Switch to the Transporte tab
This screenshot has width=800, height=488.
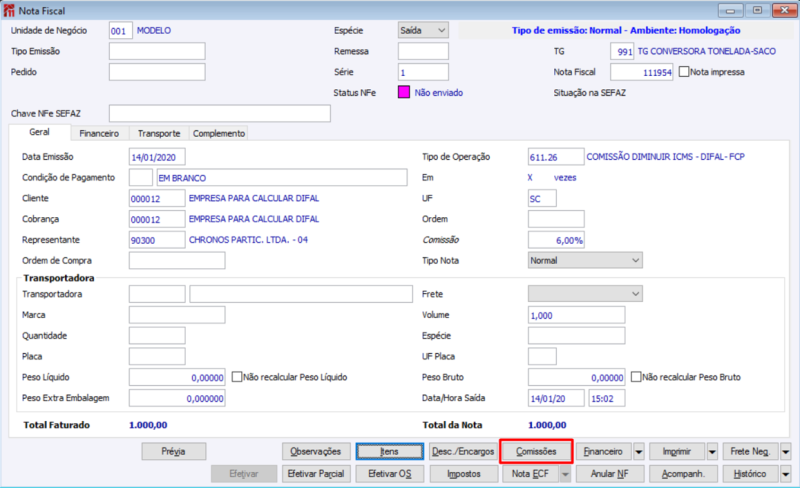(159, 133)
